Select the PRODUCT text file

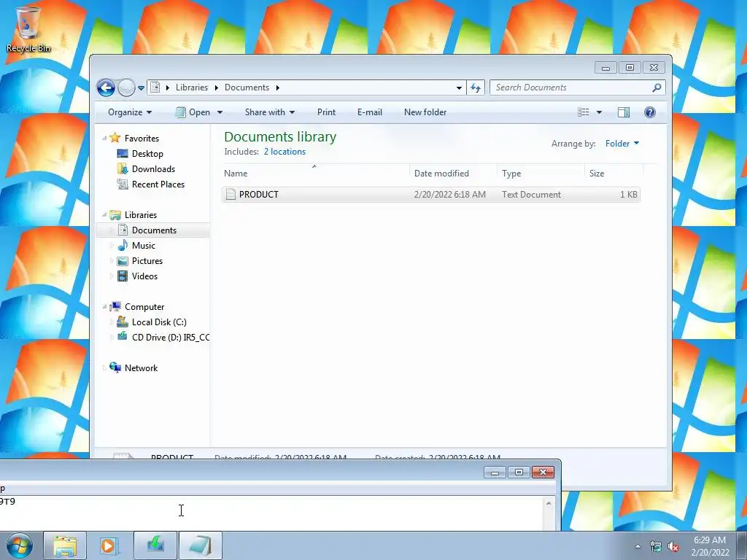(430, 195)
